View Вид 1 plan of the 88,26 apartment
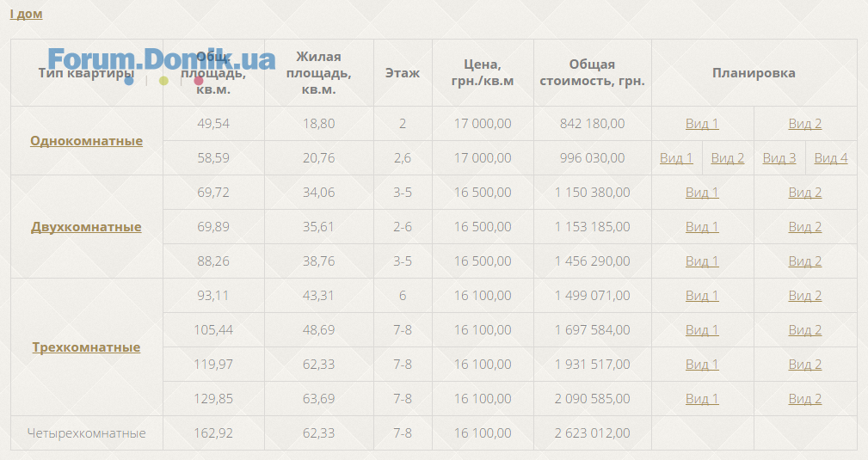Image resolution: width=868 pixels, height=460 pixels. pyautogui.click(x=702, y=261)
